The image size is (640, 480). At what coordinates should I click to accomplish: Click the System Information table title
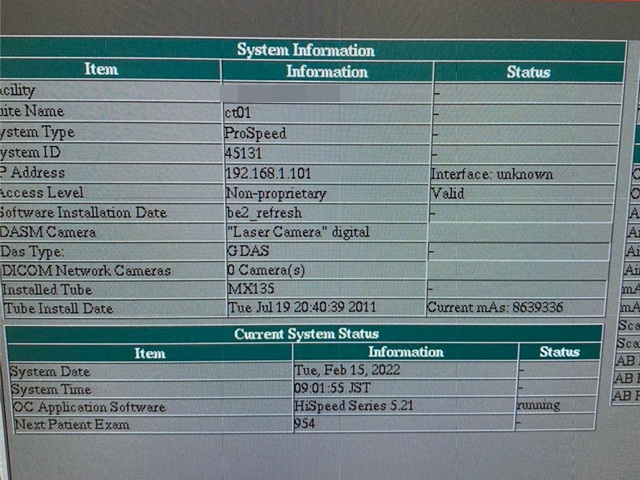coord(305,50)
